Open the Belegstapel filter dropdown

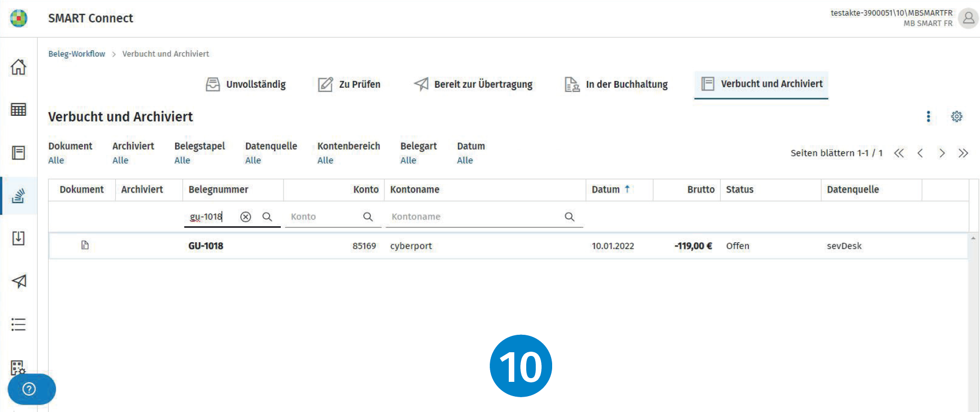click(x=182, y=160)
